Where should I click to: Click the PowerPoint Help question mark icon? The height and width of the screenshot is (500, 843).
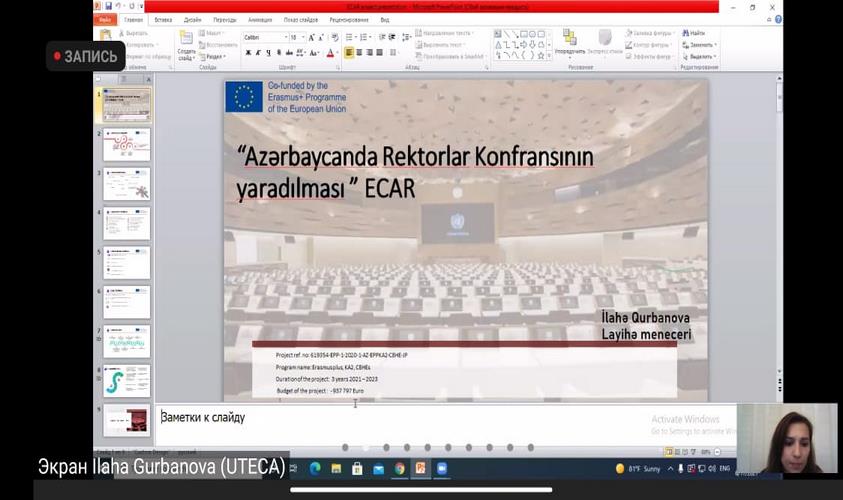tap(776, 19)
